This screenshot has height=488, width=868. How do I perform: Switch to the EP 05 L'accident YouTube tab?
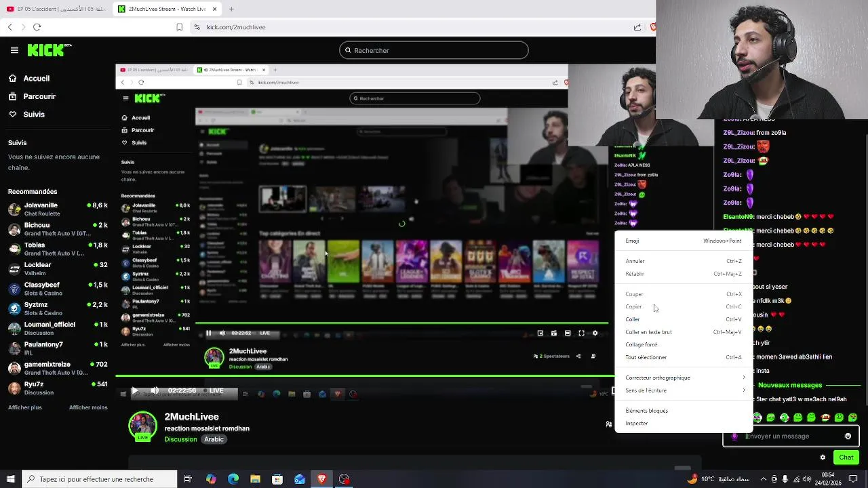click(56, 9)
